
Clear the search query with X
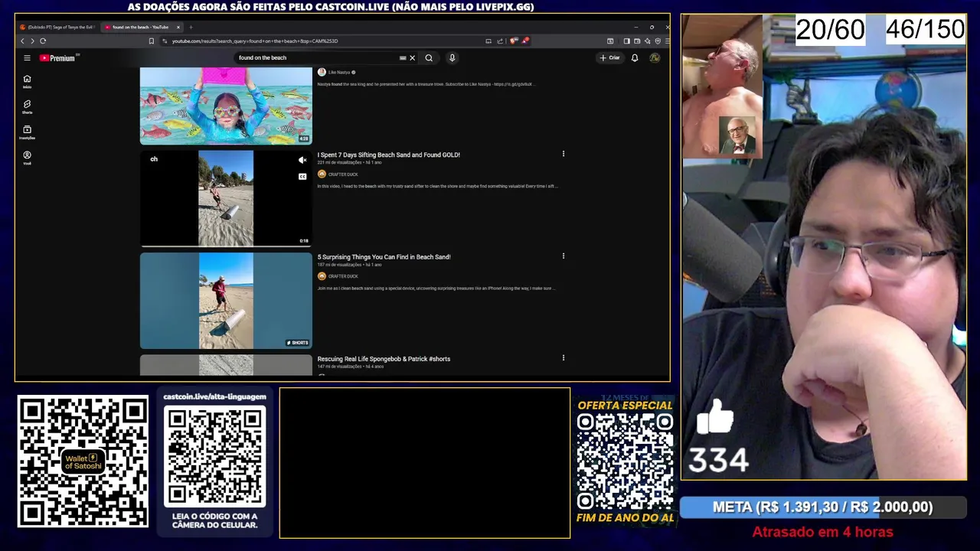tap(412, 57)
